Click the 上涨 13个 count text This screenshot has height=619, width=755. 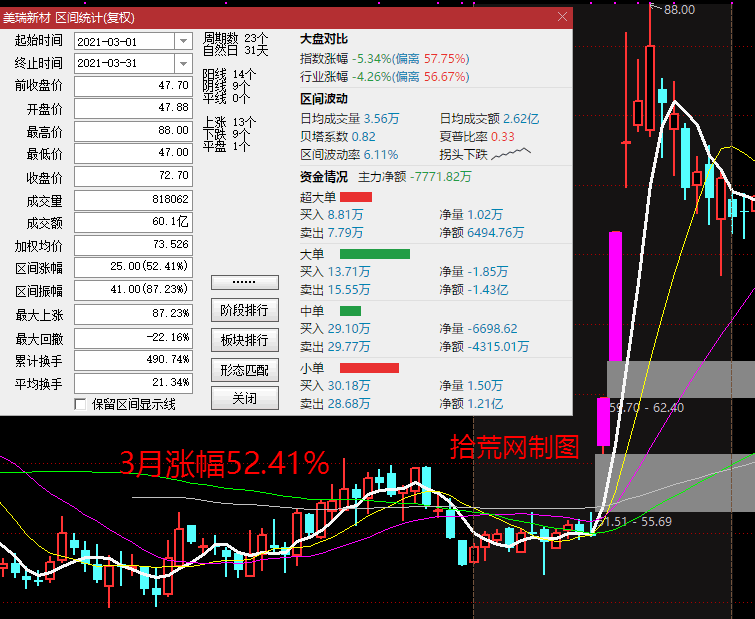pos(229,122)
